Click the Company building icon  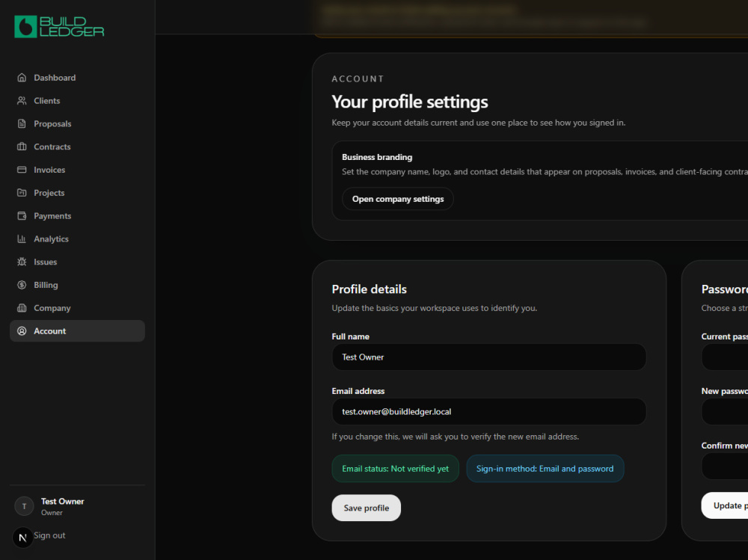[22, 308]
